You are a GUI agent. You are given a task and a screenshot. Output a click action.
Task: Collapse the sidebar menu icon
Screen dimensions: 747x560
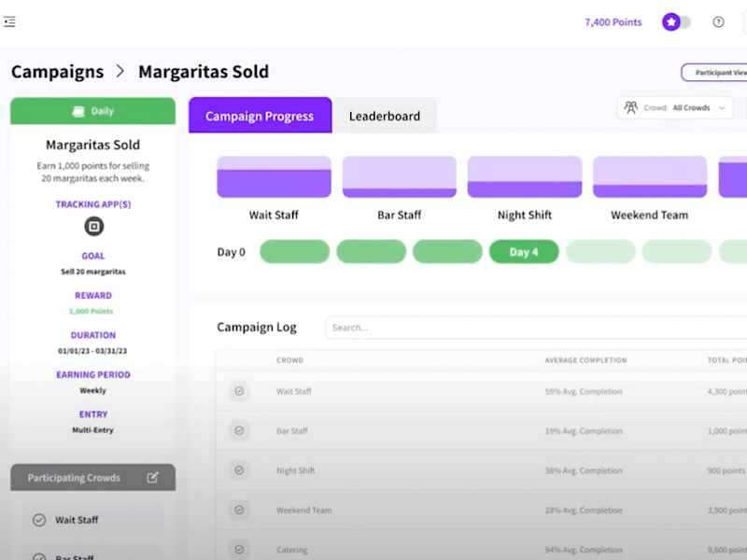point(9,21)
